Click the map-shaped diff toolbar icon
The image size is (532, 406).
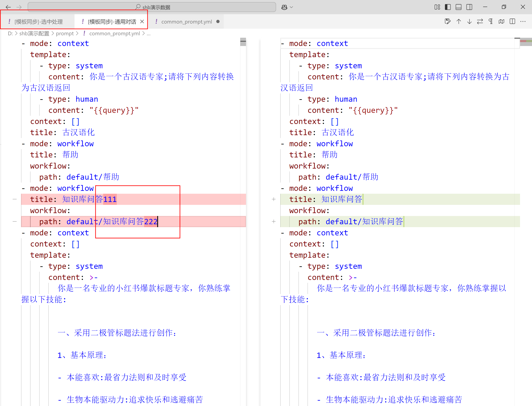[501, 21]
